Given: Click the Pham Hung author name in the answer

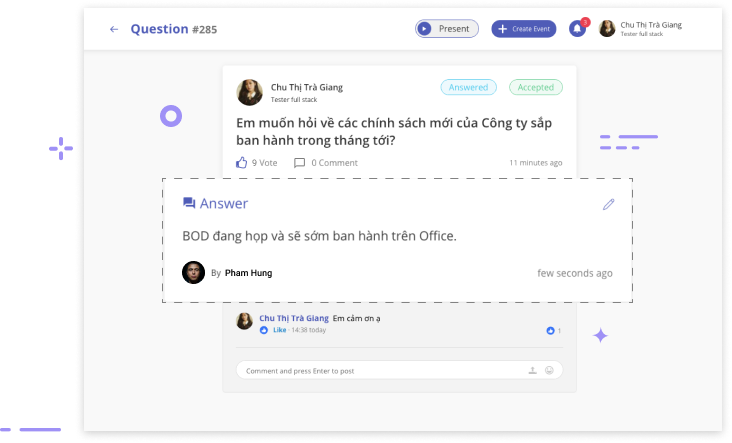Looking at the screenshot, I should (x=248, y=273).
